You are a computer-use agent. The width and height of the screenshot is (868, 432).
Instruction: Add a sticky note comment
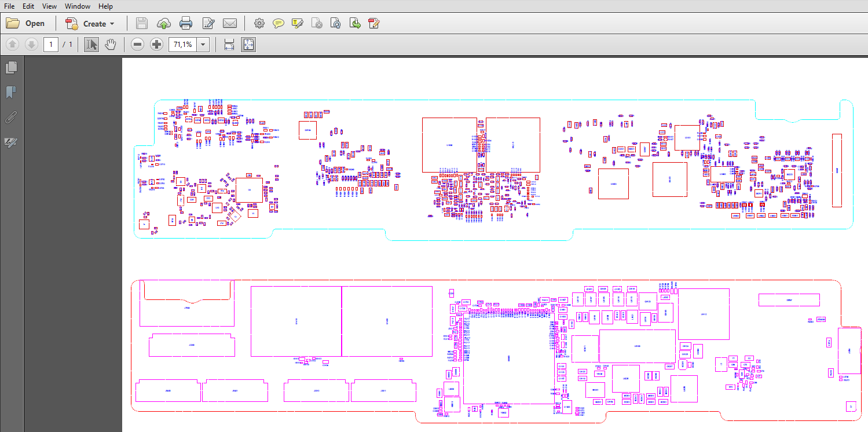coord(279,24)
